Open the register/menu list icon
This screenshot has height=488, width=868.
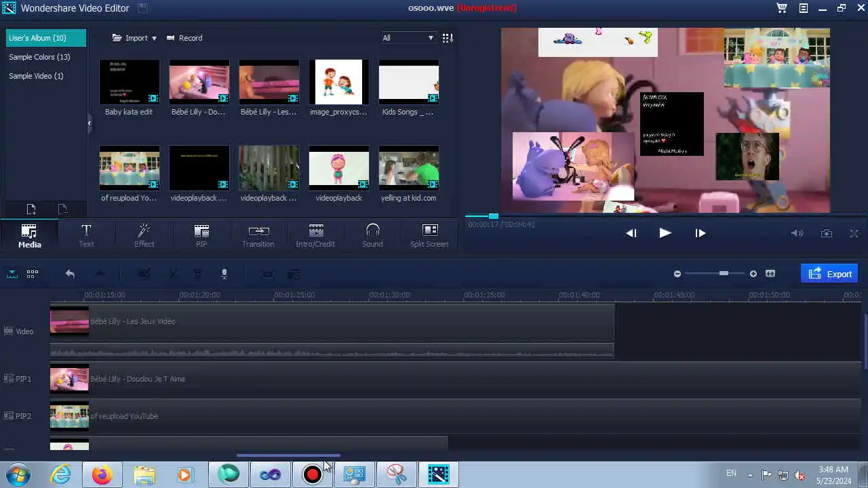(803, 8)
